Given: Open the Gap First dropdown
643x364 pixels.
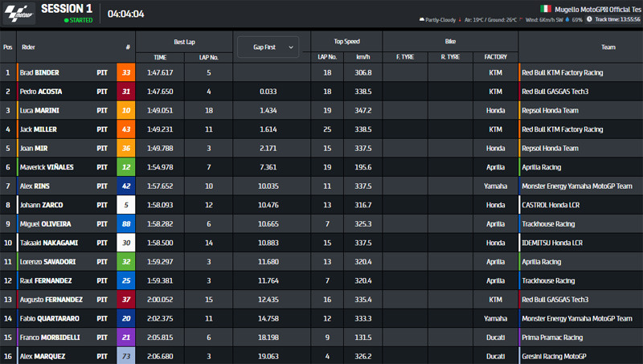Looking at the screenshot, I should coord(266,47).
